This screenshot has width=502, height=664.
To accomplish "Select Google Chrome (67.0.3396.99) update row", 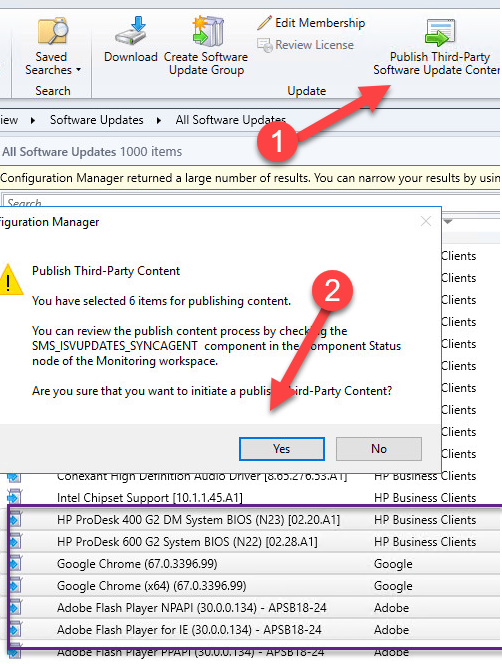I will point(255,564).
